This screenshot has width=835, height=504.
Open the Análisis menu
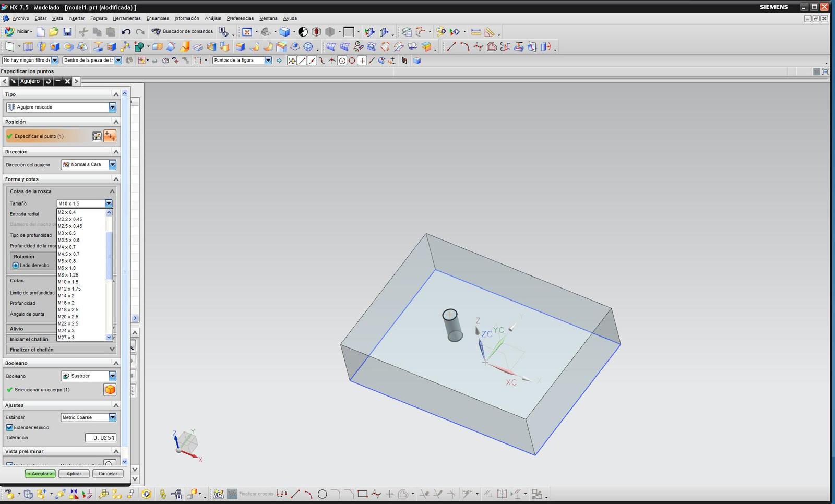[x=213, y=18]
